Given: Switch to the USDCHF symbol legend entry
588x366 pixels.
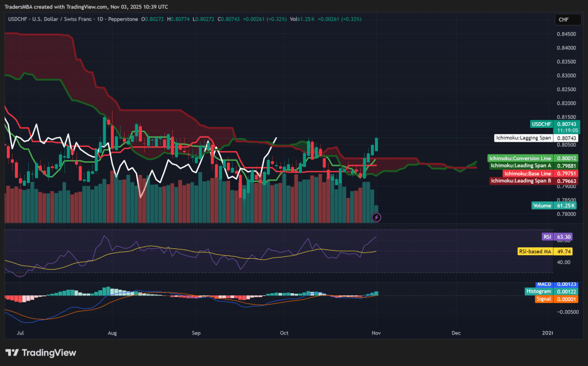Looking at the screenshot, I should point(17,19).
